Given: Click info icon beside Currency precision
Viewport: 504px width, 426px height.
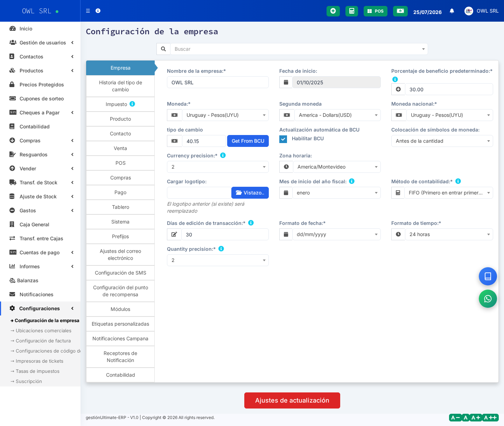Looking at the screenshot, I should click(x=223, y=155).
